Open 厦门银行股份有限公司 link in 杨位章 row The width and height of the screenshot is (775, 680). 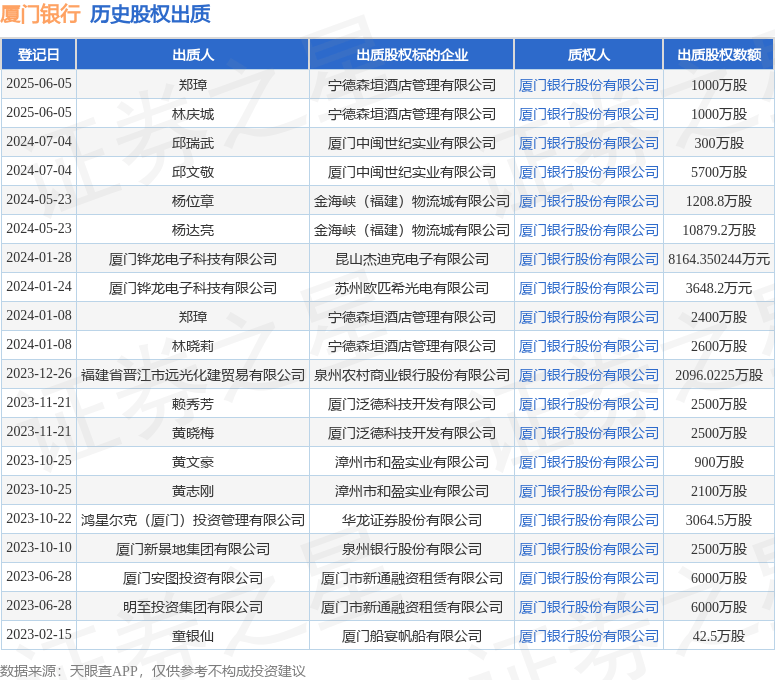tap(588, 201)
